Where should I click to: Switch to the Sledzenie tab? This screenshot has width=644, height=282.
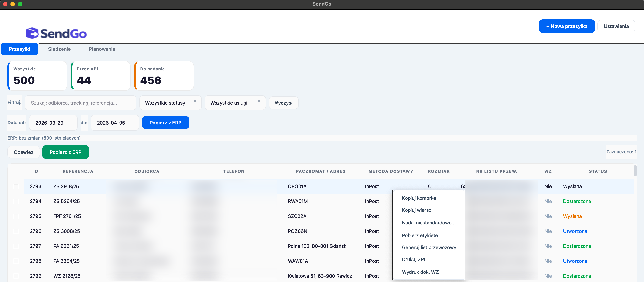pos(59,49)
